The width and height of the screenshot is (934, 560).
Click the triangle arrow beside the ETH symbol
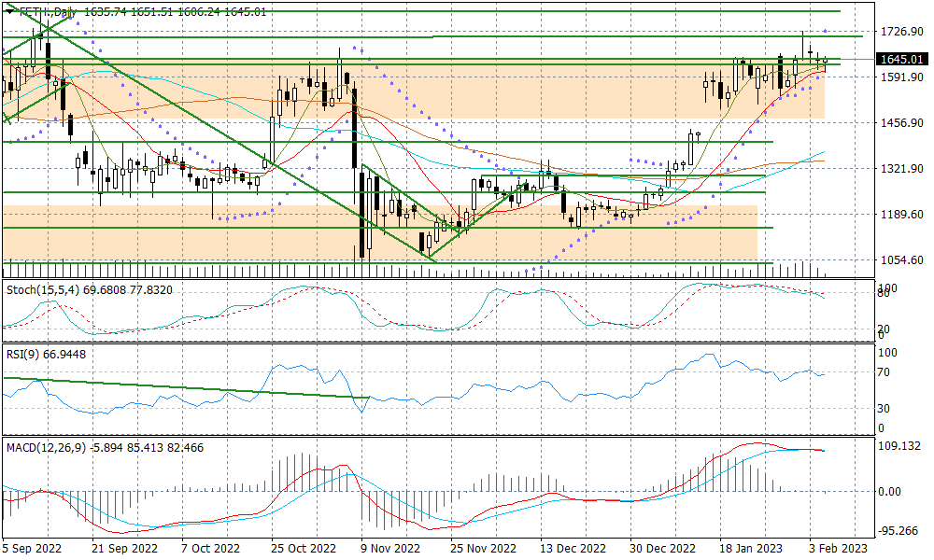pos(10,12)
